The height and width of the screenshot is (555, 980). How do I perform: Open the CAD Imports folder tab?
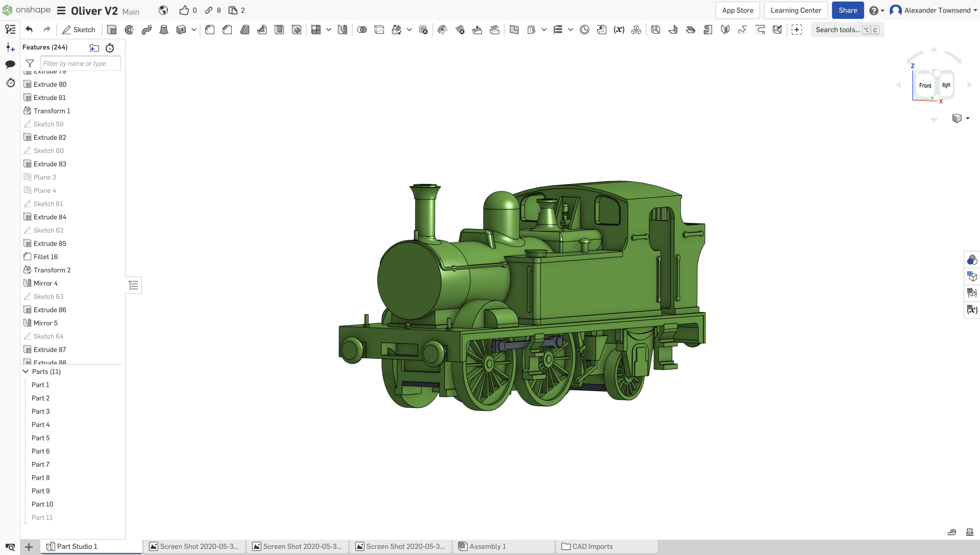pyautogui.click(x=592, y=546)
